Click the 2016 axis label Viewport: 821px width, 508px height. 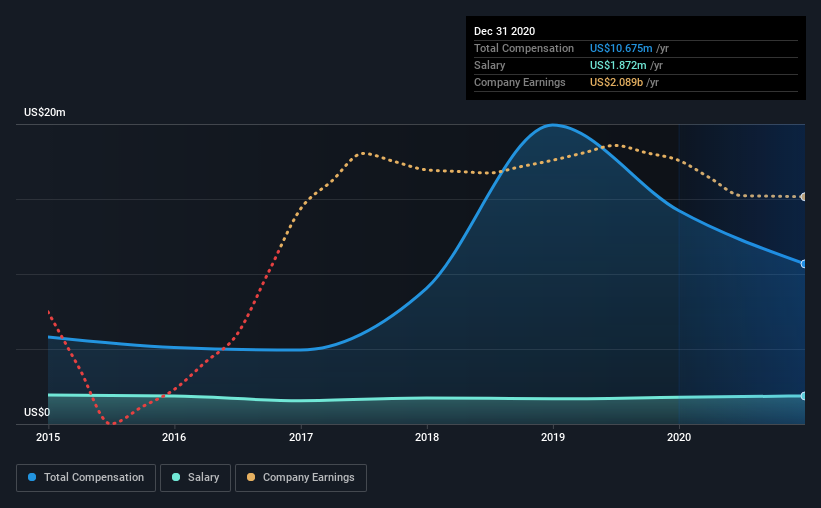174,437
